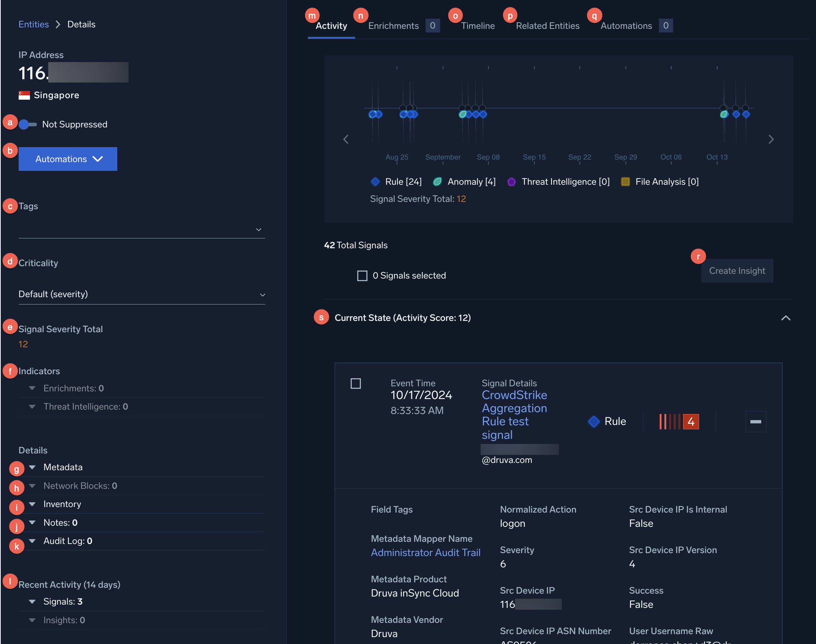
Task: Click the suppress signal minus icon
Action: coord(755,422)
